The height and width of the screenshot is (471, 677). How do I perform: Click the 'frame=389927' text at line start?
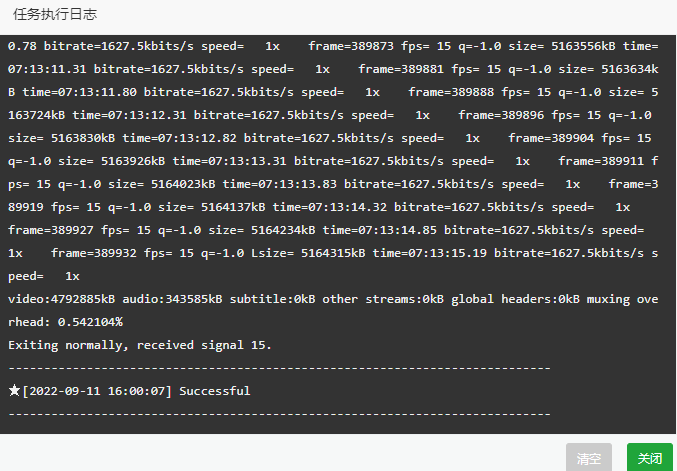(51, 230)
